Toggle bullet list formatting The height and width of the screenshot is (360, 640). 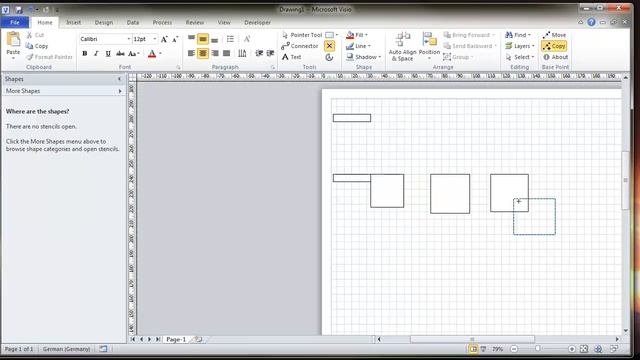(x=230, y=39)
